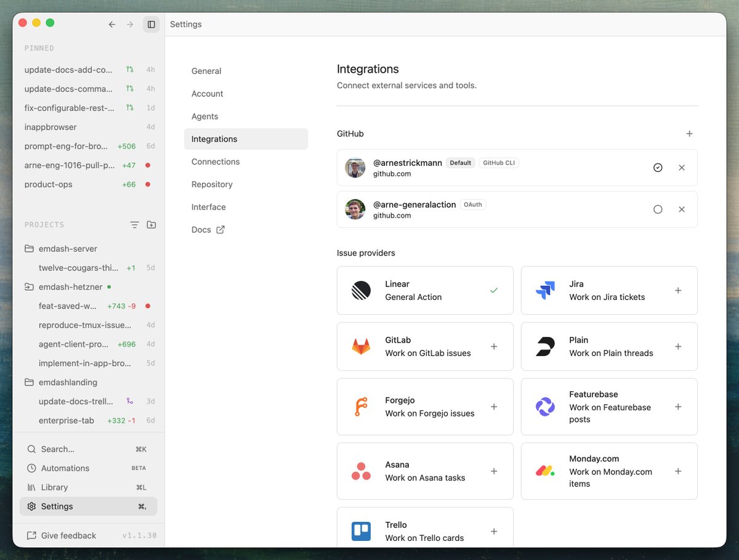Open task feat-saved-w...

tap(89, 306)
